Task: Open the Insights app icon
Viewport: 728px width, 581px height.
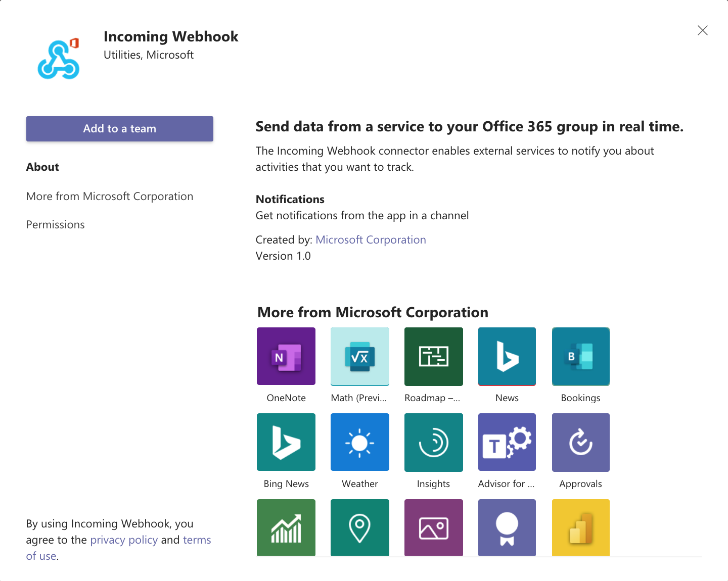Action: click(434, 442)
